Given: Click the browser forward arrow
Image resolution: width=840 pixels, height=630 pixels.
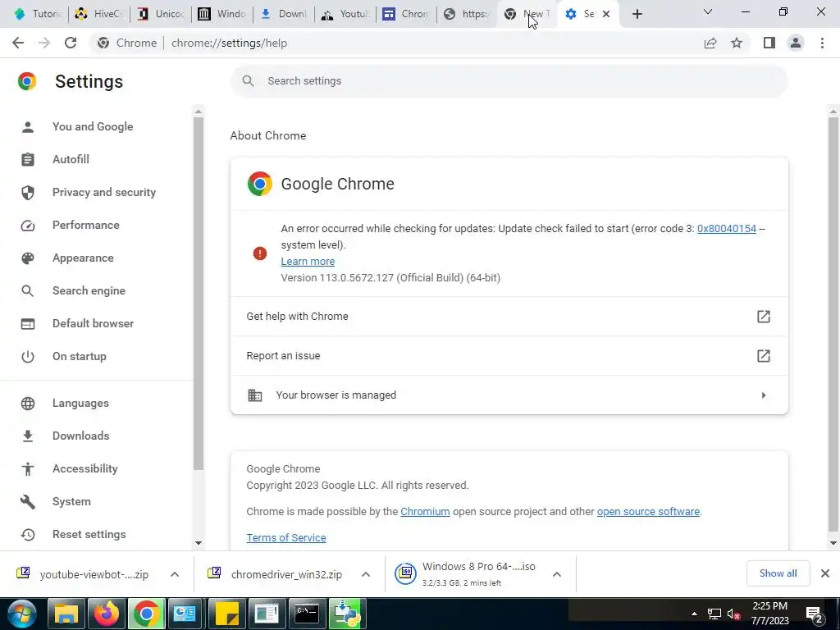Looking at the screenshot, I should coord(44,43).
